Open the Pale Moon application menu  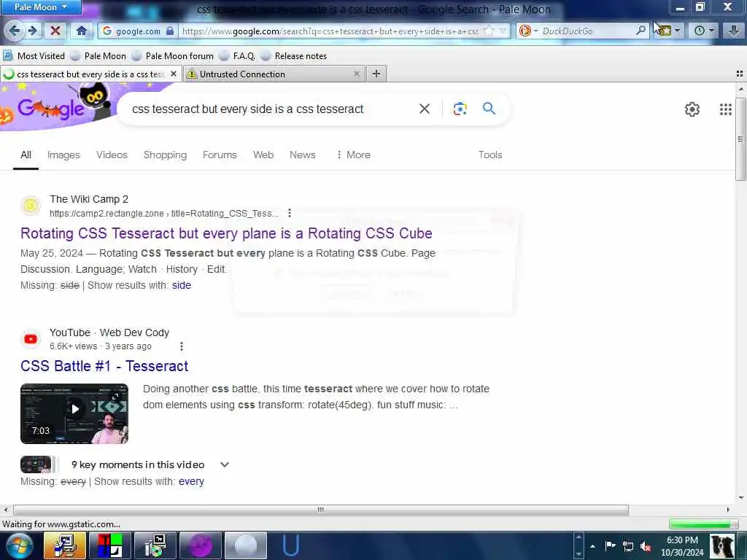[x=41, y=7]
